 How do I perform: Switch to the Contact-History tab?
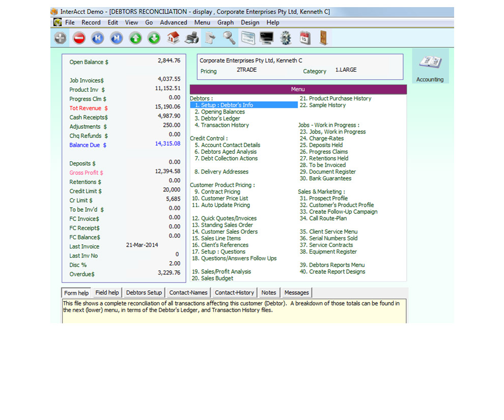[x=234, y=292]
